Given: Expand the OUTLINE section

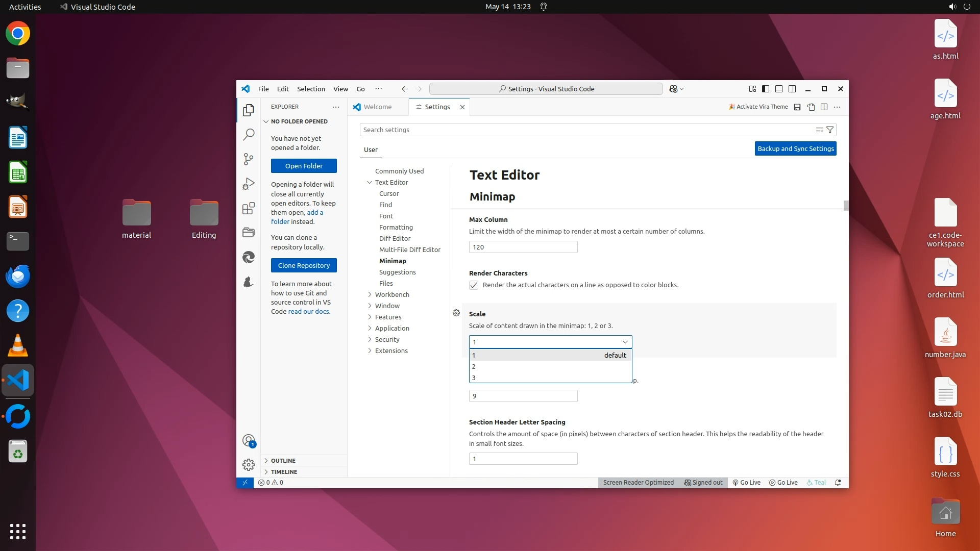Looking at the screenshot, I should 283,461.
